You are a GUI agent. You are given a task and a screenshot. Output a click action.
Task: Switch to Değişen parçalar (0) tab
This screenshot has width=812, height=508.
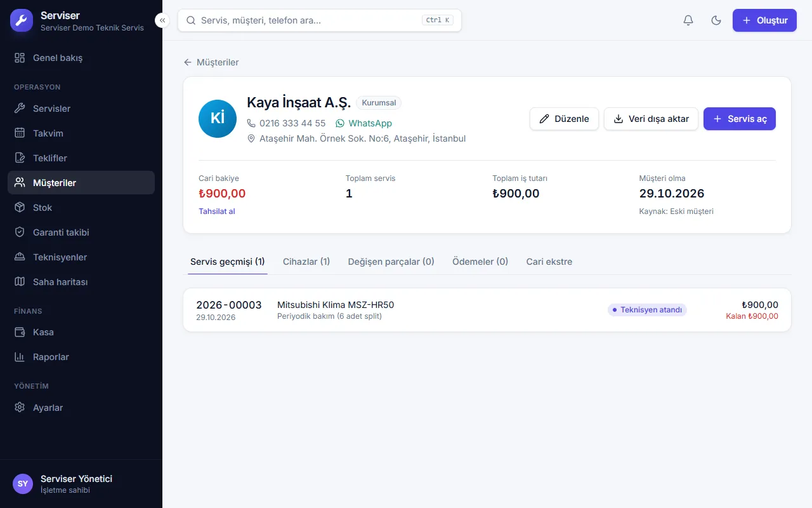[x=391, y=262]
